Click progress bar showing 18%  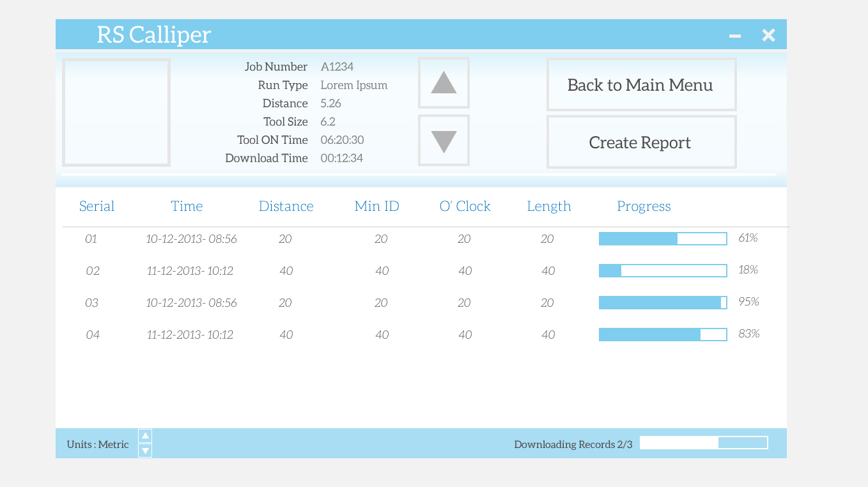[663, 271]
